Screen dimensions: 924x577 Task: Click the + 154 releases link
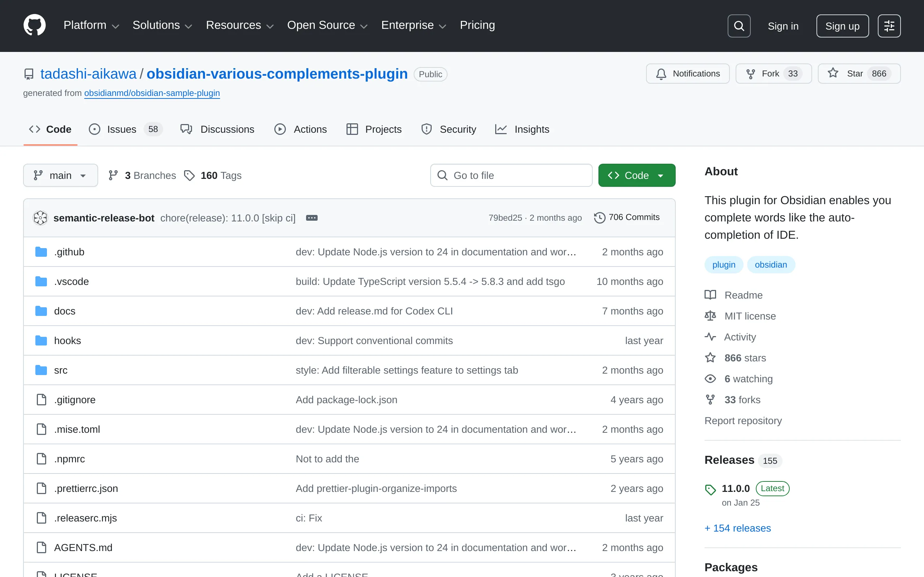737,528
